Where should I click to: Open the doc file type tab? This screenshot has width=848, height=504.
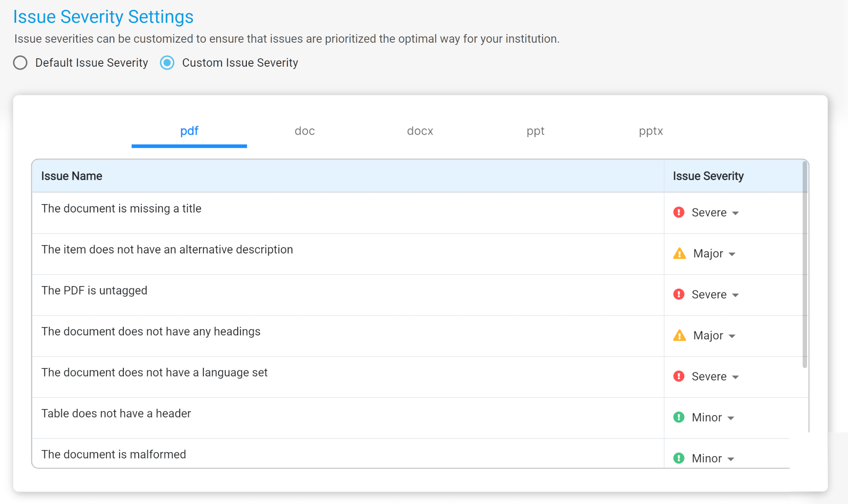305,131
